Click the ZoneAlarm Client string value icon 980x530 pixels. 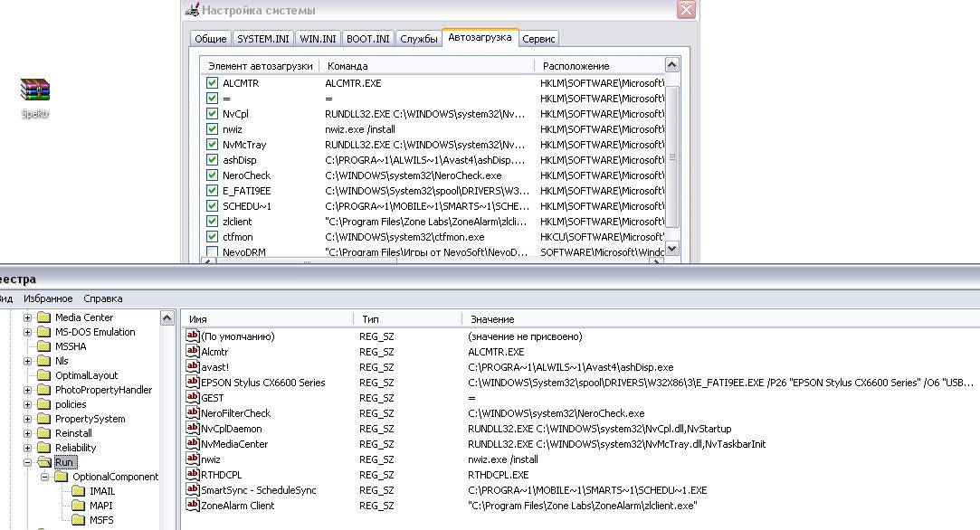[x=192, y=506]
